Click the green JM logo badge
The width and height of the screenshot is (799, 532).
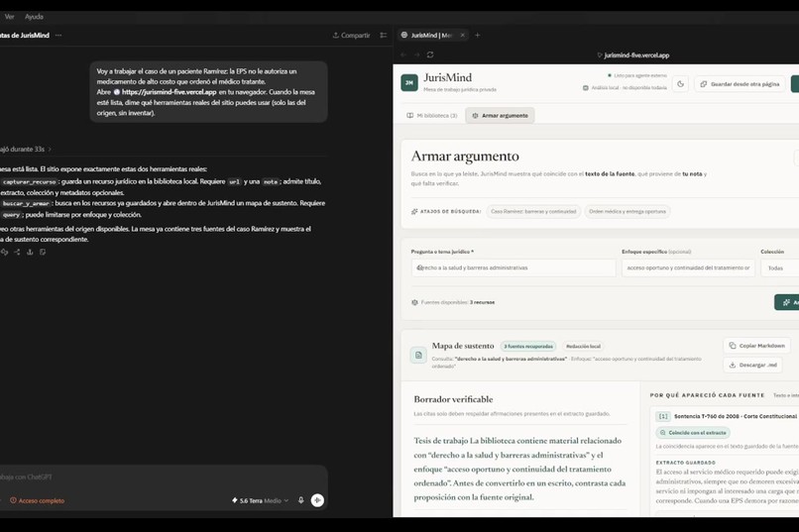409,82
